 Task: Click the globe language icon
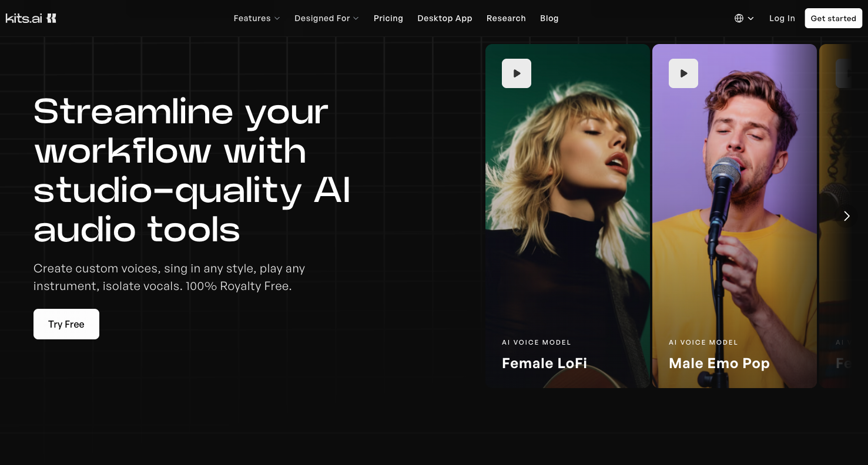(739, 18)
